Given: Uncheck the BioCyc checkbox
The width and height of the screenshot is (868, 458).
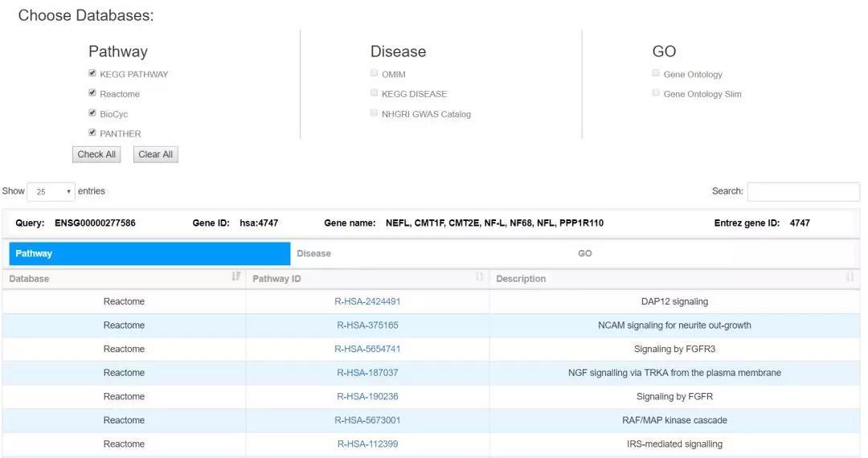Looking at the screenshot, I should (x=92, y=112).
